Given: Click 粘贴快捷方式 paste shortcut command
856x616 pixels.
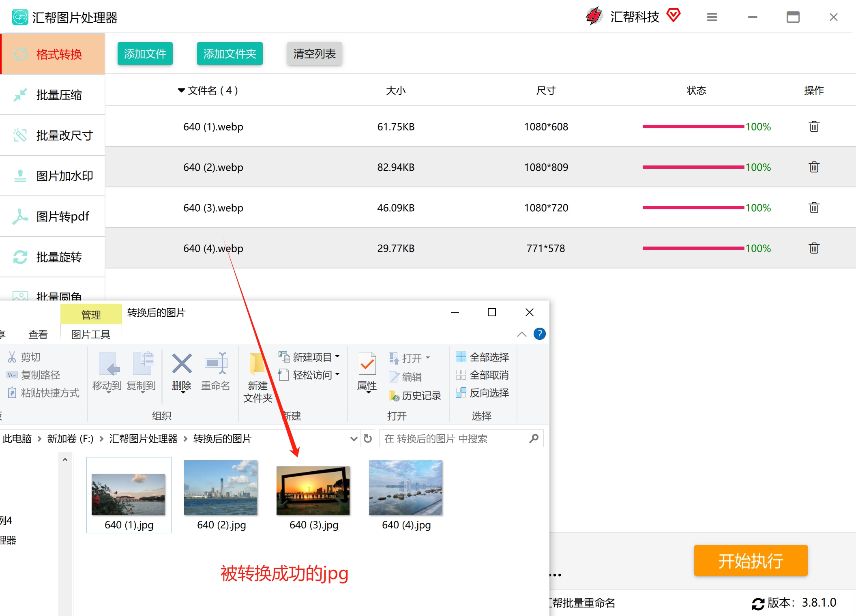Looking at the screenshot, I should pos(43,393).
